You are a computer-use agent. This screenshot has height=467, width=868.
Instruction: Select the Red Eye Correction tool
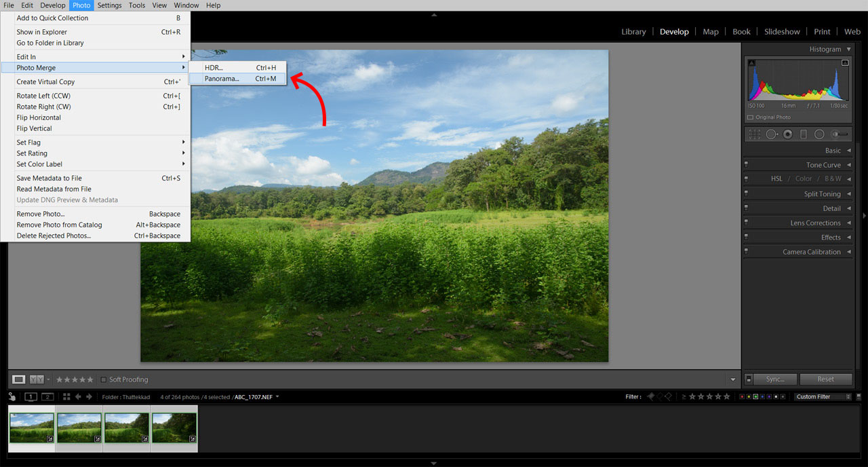pyautogui.click(x=787, y=134)
